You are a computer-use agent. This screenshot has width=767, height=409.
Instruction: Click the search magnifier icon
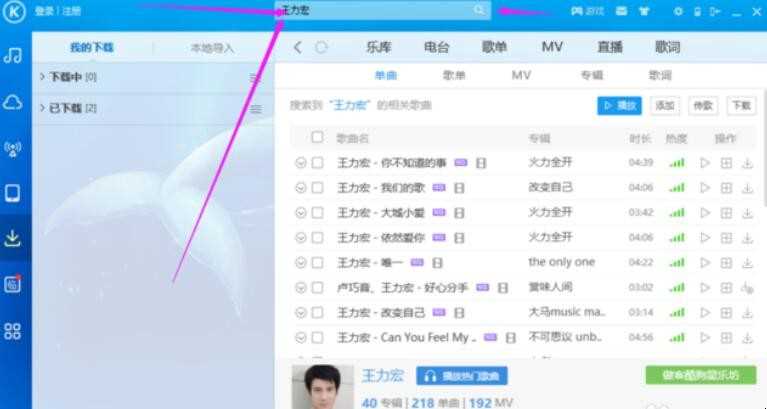(x=479, y=10)
